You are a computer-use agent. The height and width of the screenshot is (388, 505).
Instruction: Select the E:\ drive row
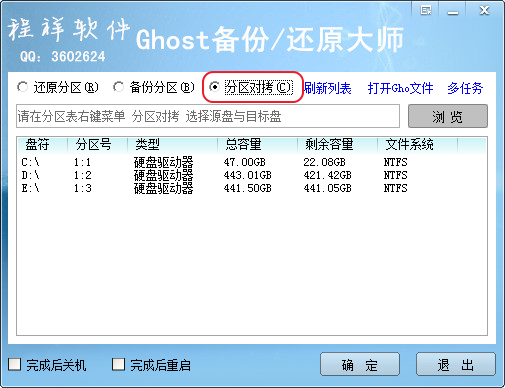coord(252,188)
